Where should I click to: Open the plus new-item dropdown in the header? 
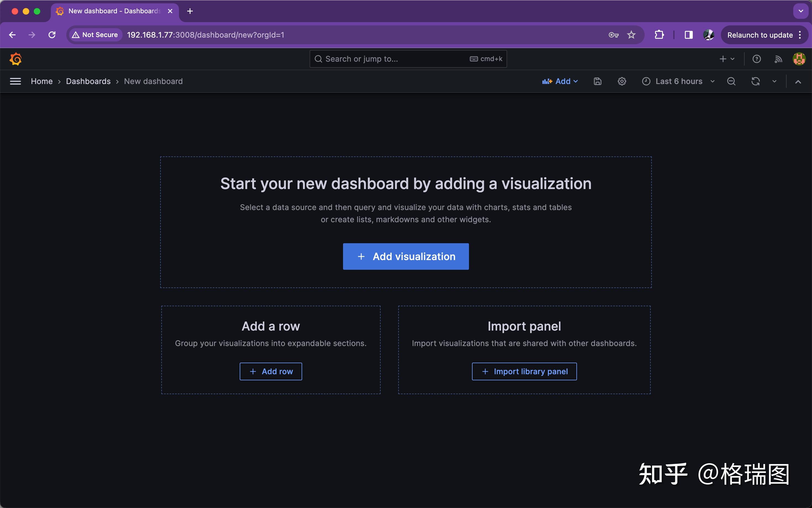[727, 59]
